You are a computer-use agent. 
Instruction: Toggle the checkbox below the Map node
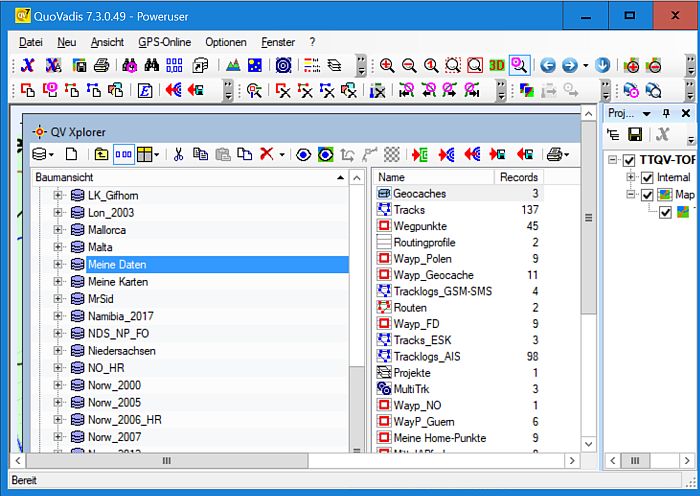coord(665,213)
